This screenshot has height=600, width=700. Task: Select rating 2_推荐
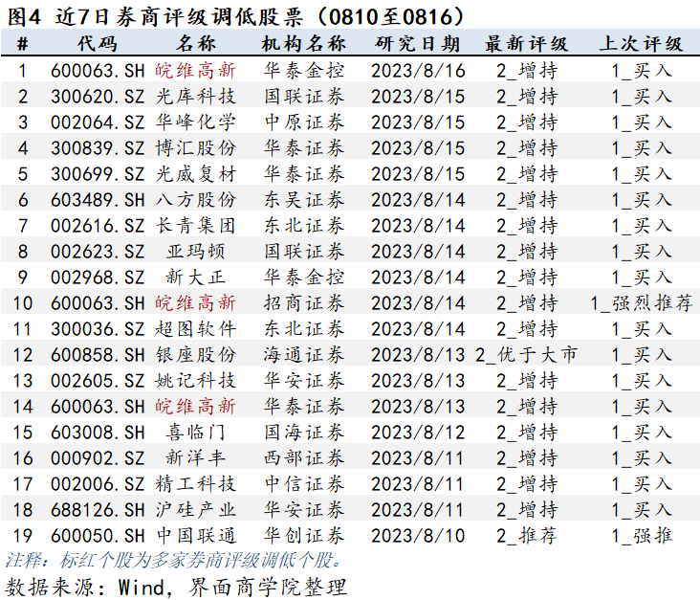click(x=527, y=536)
